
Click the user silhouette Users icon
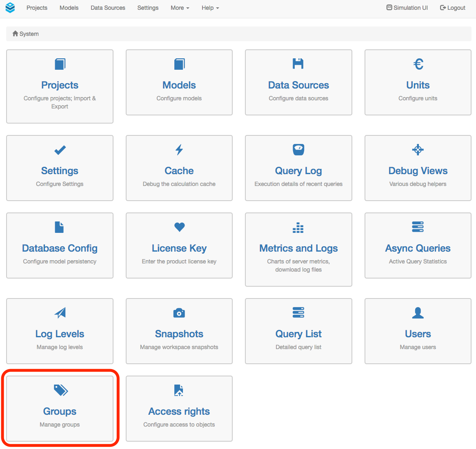418,313
